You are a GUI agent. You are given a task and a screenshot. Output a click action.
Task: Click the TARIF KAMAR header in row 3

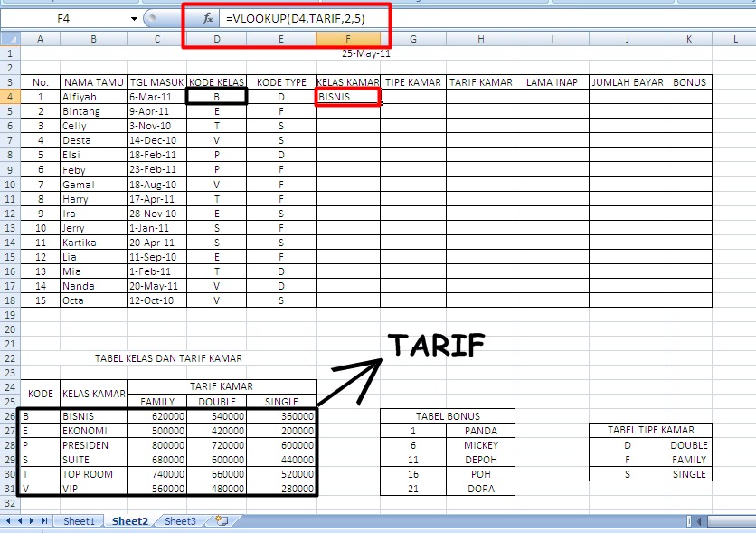point(481,82)
